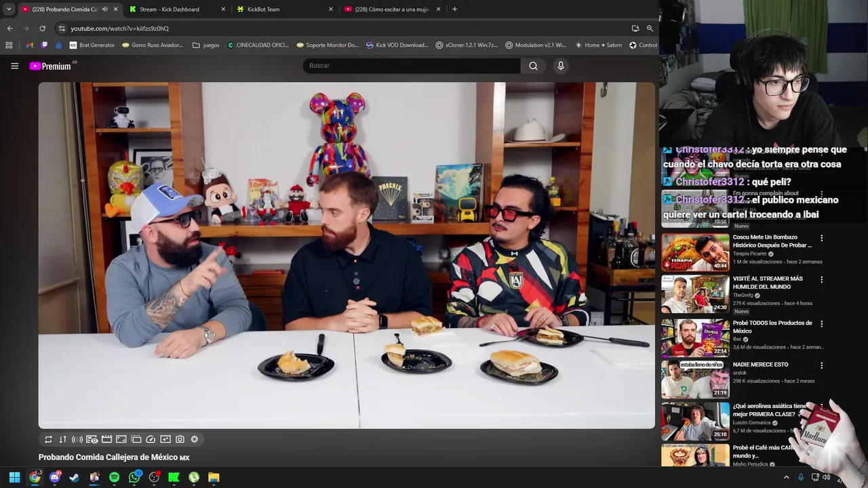The width and height of the screenshot is (868, 488).
Task: Click the magnifier search button
Action: point(533,66)
